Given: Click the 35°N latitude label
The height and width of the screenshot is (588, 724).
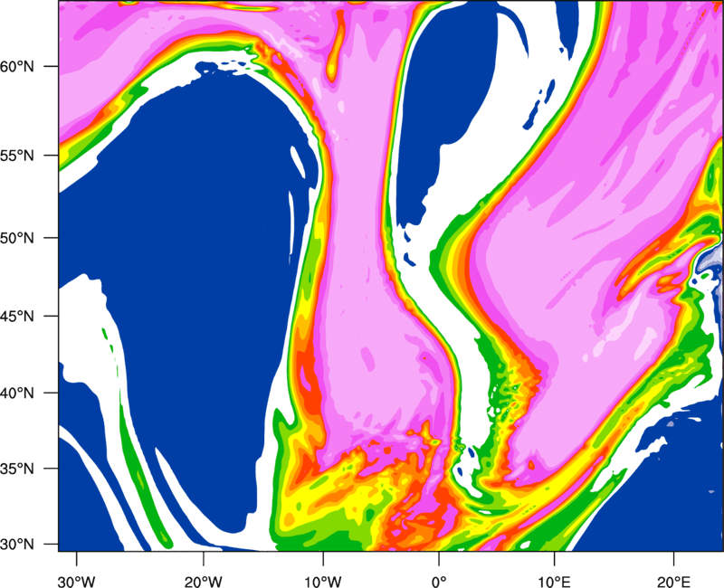Looking at the screenshot, I should 17,469.
